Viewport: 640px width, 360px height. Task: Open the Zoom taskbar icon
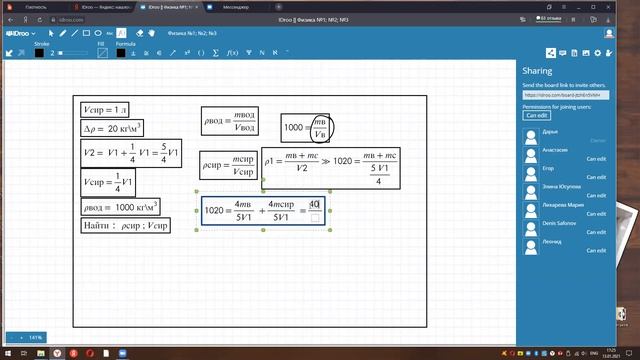(122, 353)
